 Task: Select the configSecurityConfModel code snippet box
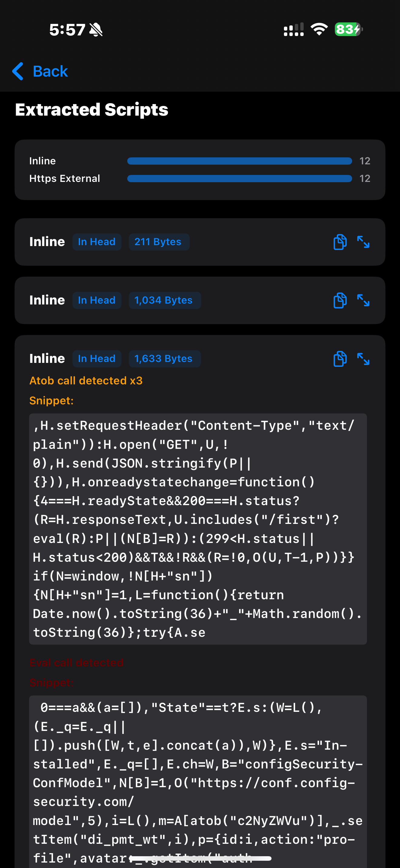coord(198,782)
